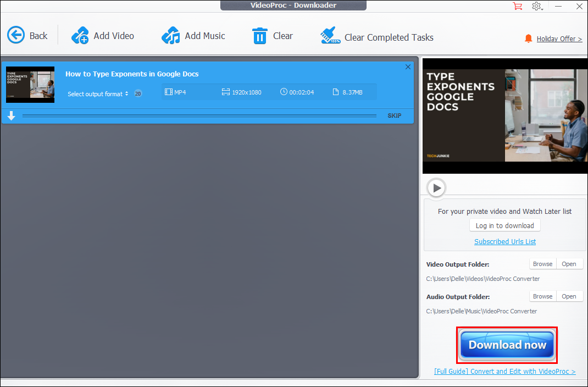Click the Add Music cloud icon
The image size is (588, 387).
170,36
